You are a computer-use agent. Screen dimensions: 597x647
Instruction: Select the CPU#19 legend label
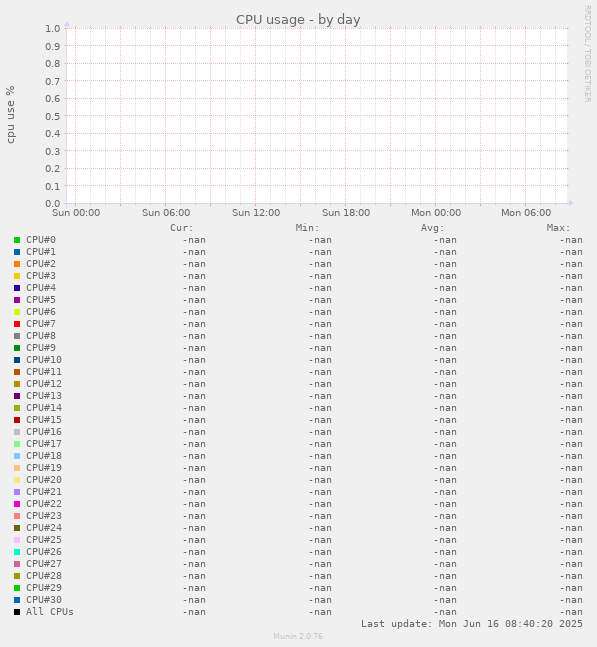[44, 468]
